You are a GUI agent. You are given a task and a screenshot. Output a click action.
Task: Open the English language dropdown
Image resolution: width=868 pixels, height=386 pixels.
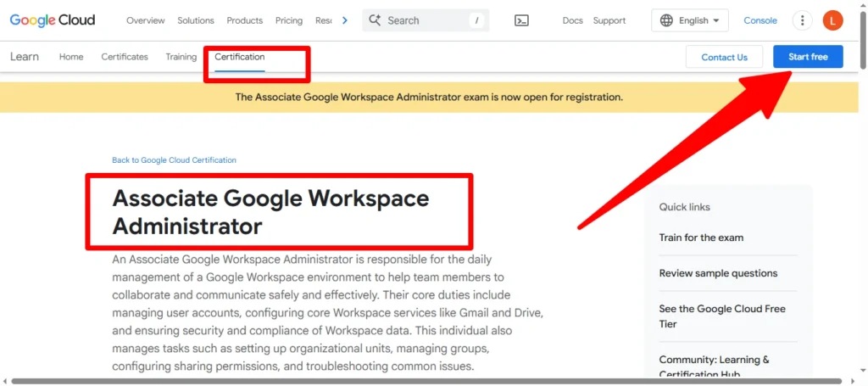coord(690,20)
